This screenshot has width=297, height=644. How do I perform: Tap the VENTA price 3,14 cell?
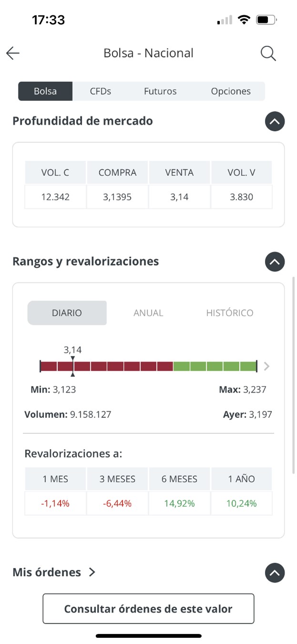(x=179, y=197)
